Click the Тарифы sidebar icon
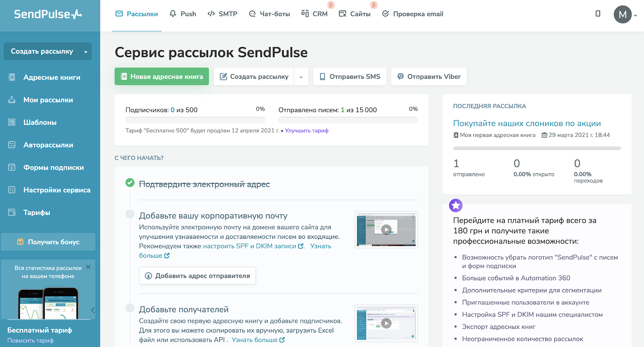The image size is (644, 347). 12,212
